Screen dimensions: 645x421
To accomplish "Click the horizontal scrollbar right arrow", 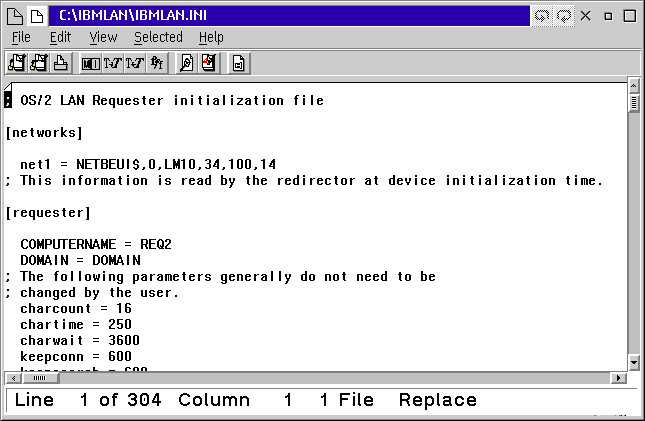I will pyautogui.click(x=618, y=378).
